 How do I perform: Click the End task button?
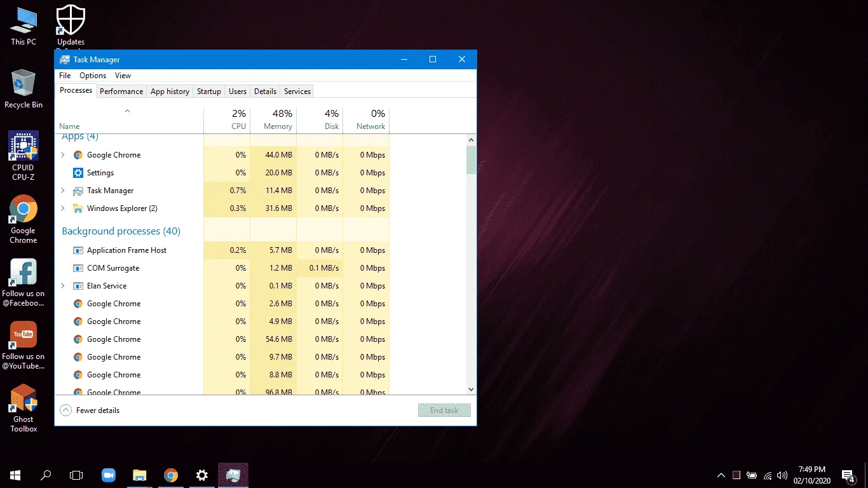444,410
